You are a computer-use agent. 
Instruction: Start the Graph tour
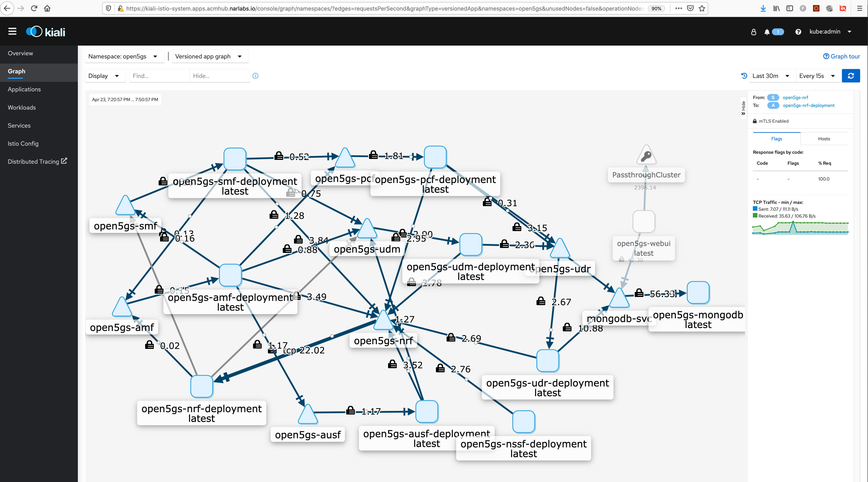point(841,56)
